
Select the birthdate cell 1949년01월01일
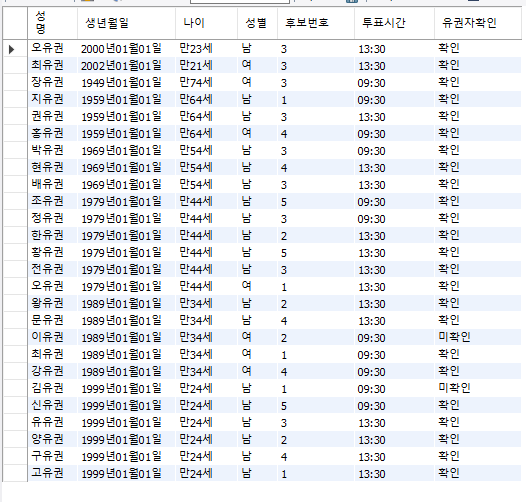pos(126,83)
